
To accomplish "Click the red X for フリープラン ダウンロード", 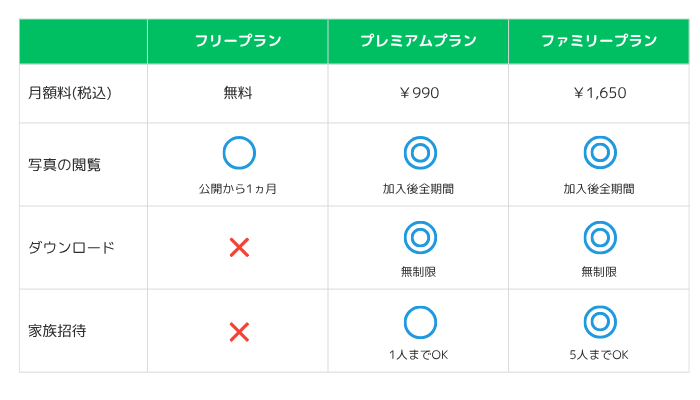I will tap(239, 247).
